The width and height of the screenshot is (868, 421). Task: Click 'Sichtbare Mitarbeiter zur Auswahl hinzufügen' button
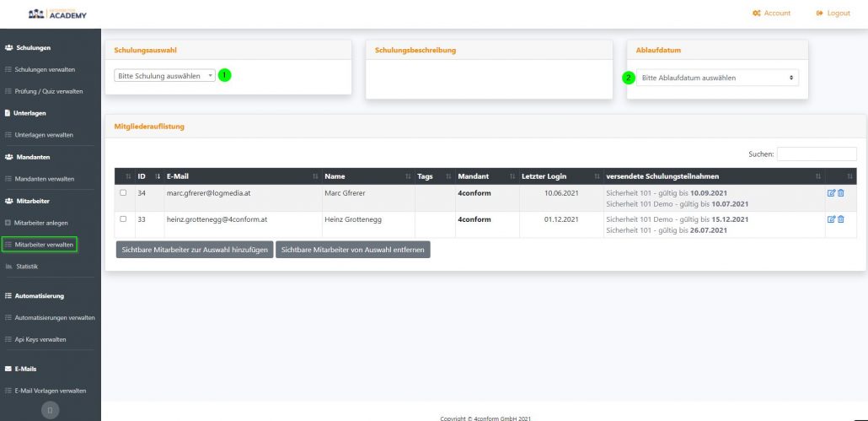195,250
